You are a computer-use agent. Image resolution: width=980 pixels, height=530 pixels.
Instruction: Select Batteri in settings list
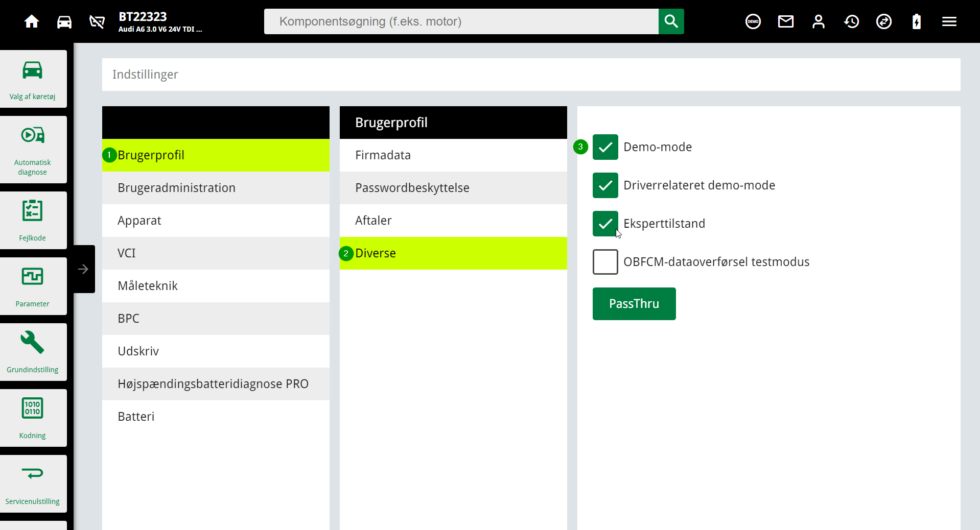coord(216,417)
